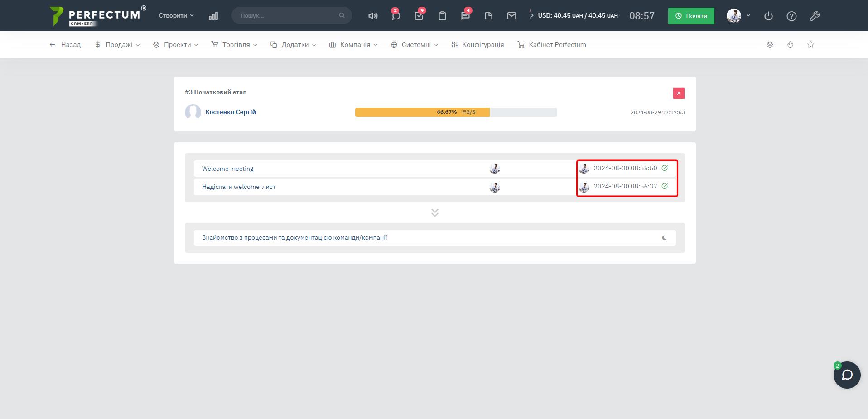Image resolution: width=868 pixels, height=419 pixels.
Task: Click the 08:57 clock display
Action: pyautogui.click(x=642, y=16)
